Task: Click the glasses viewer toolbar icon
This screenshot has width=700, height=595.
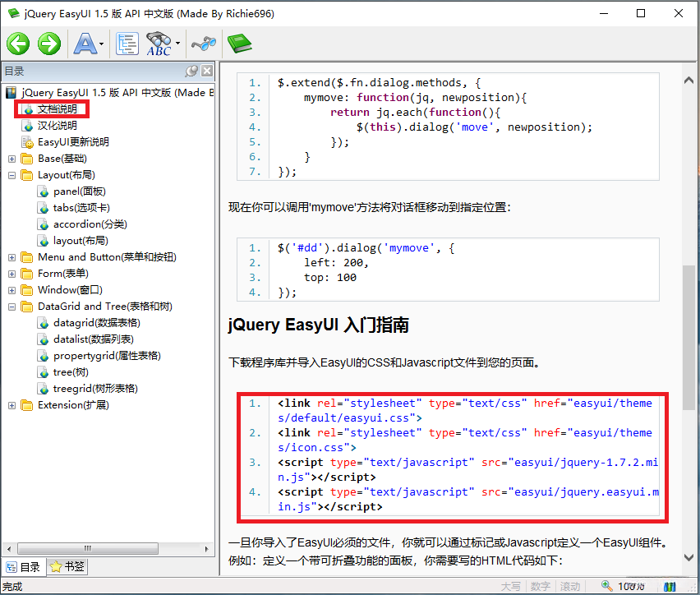Action: (x=204, y=44)
